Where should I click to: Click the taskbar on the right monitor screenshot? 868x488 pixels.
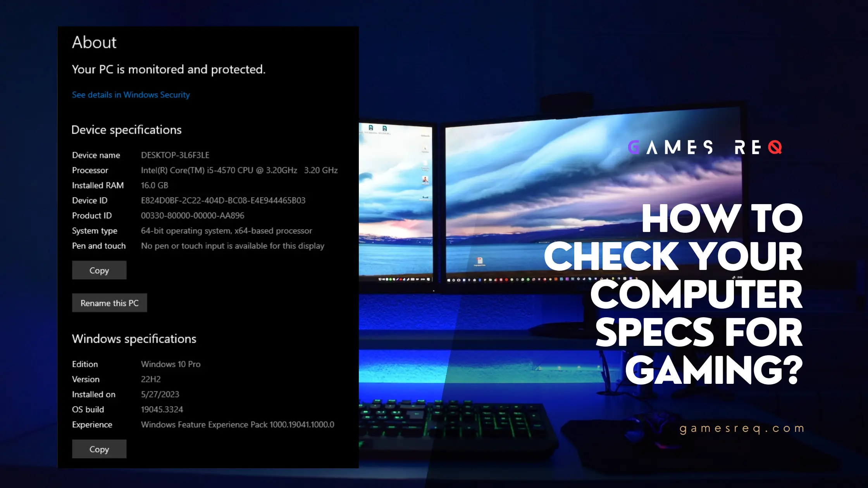(537, 279)
